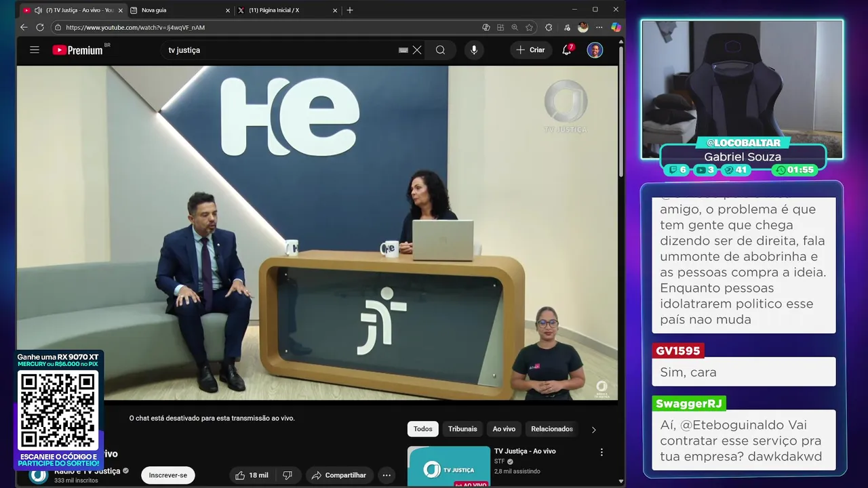This screenshot has width=868, height=488.
Task: Open a new browser tab
Action: tap(350, 10)
